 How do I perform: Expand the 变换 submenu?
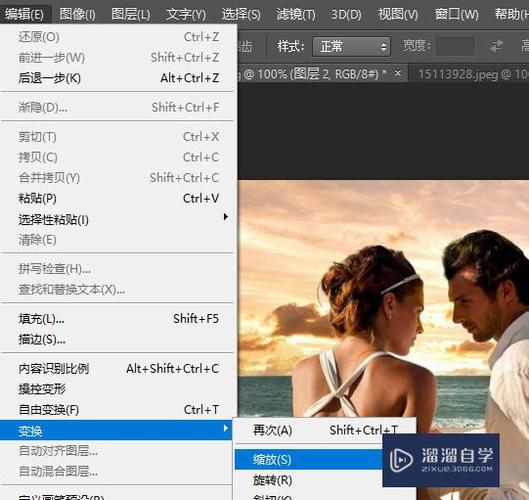click(x=116, y=430)
